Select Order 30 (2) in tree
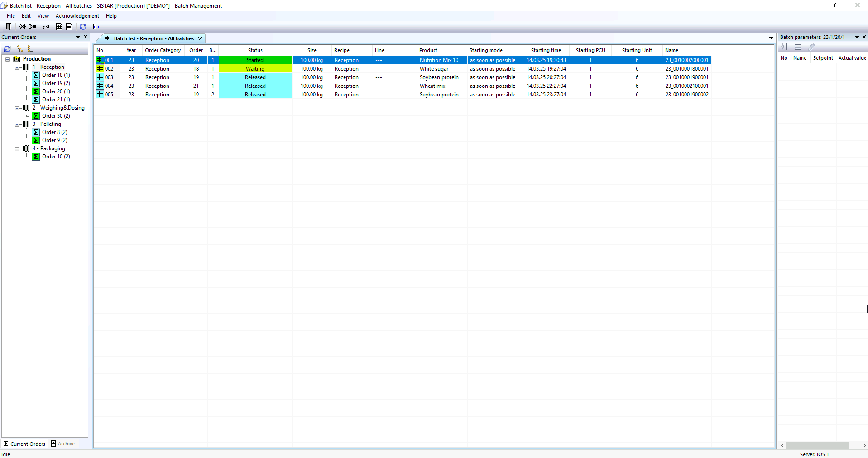The image size is (868, 458). click(56, 116)
